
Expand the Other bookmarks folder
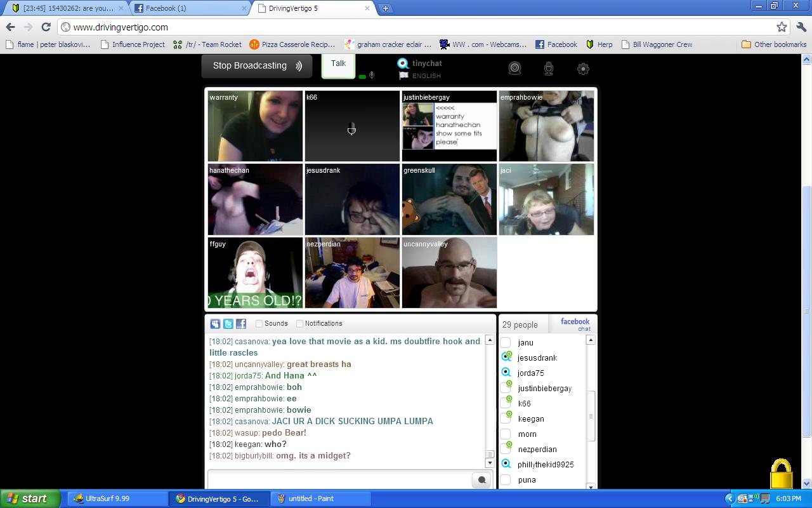[774, 44]
